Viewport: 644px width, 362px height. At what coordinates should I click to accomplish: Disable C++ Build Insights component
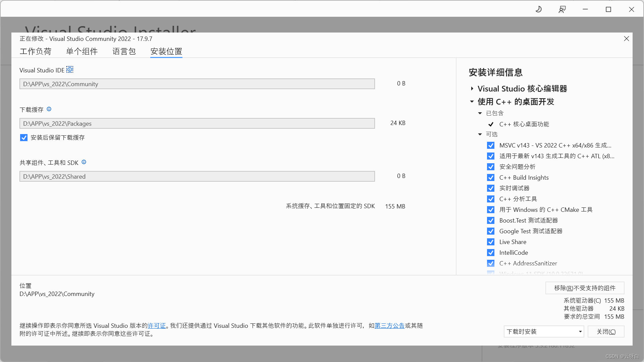(x=491, y=178)
